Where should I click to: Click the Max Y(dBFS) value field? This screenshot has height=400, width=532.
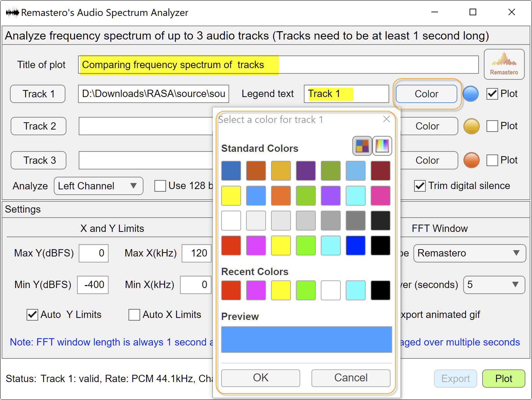[94, 253]
